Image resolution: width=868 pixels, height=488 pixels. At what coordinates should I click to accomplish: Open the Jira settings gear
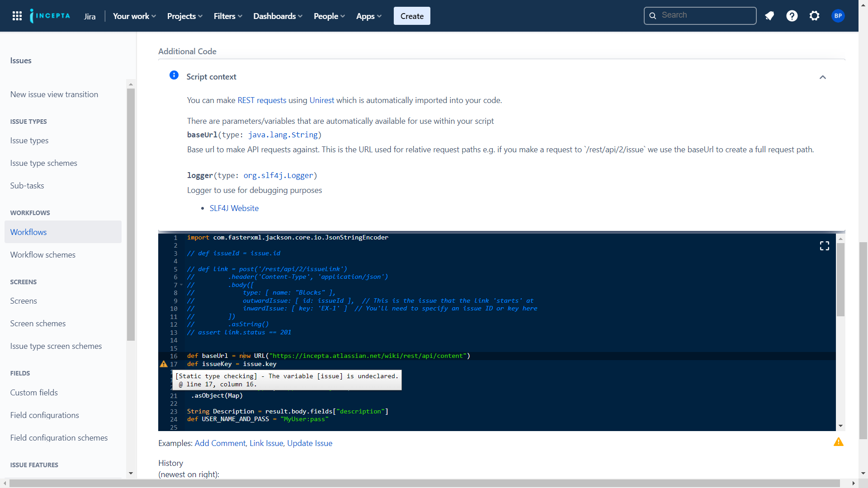815,15
